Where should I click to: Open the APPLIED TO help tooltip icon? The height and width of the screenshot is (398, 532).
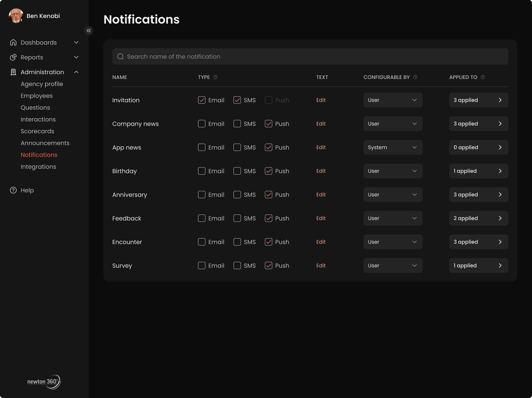483,77
